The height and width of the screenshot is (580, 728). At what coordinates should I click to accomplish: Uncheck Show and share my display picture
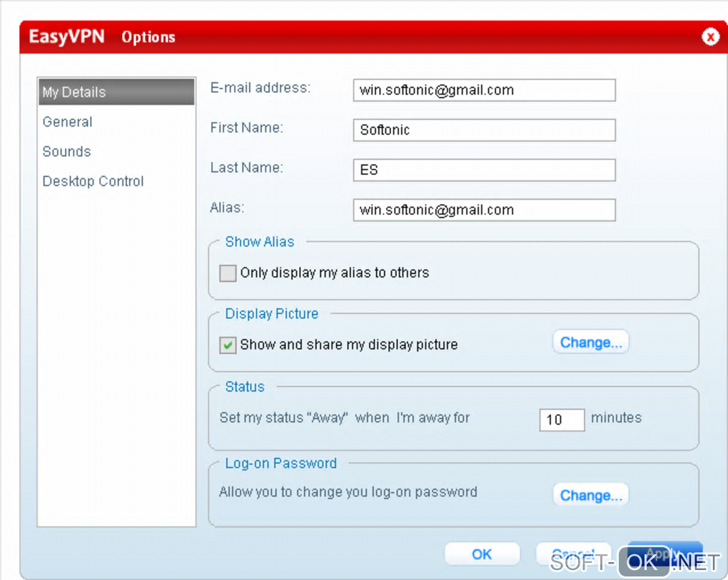228,345
